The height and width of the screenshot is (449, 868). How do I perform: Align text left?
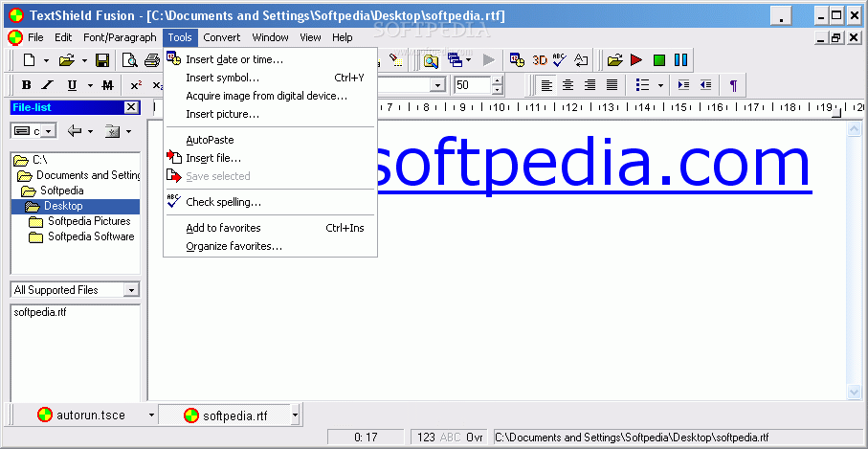[547, 85]
